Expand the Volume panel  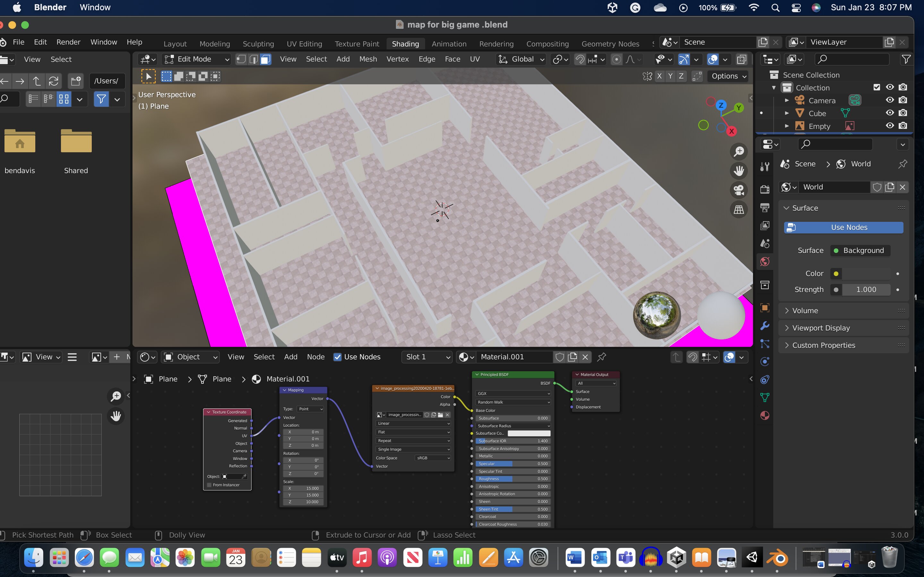coord(805,311)
